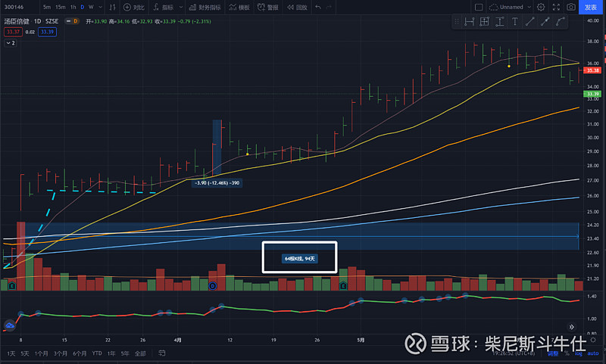The height and width of the screenshot is (364, 606).
Task: Enter fullscreen mode
Action: (556, 8)
